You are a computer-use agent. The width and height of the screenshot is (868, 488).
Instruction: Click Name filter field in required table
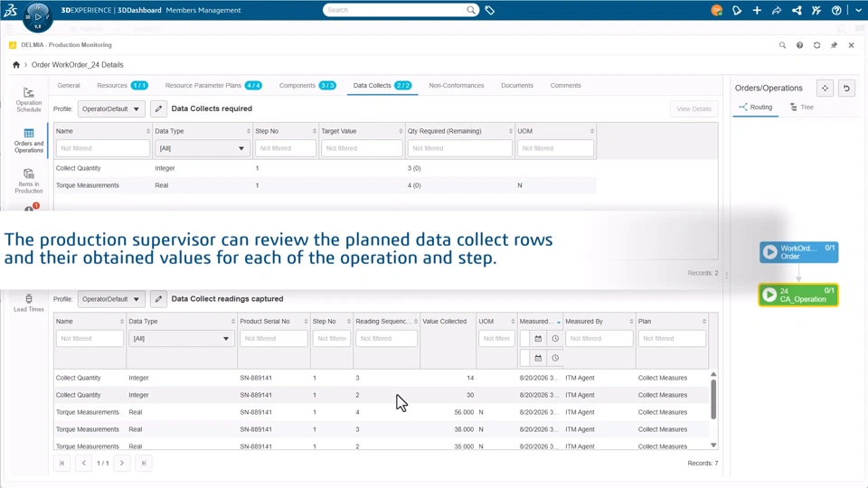[x=102, y=148]
